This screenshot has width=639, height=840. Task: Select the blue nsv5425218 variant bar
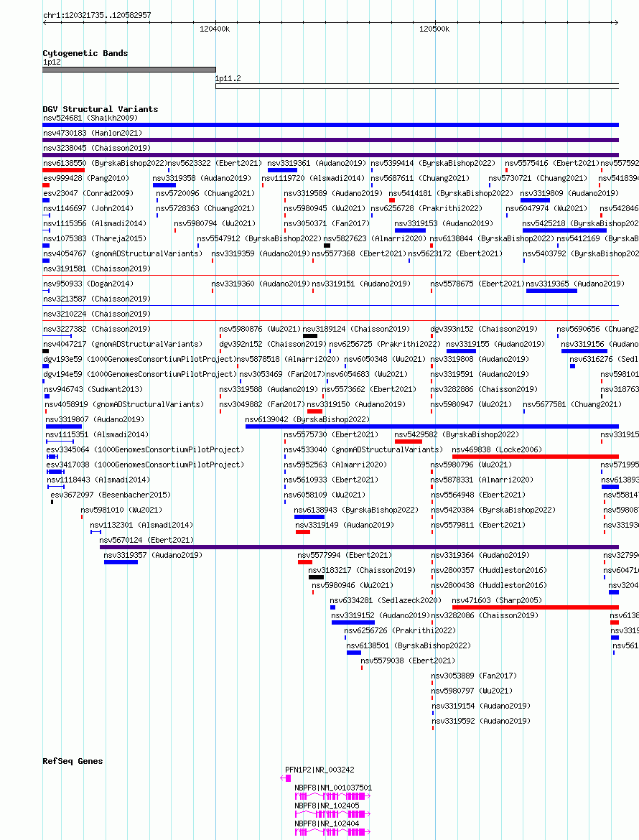[564, 230]
